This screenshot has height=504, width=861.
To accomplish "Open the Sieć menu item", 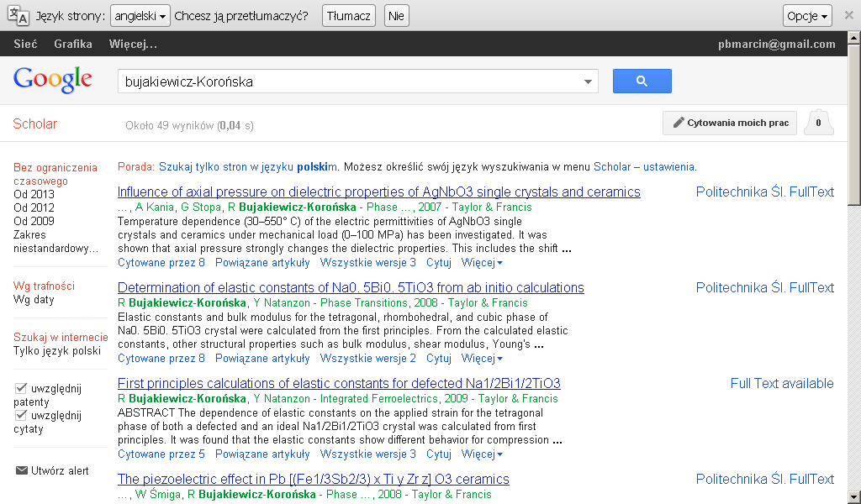I will click(25, 44).
